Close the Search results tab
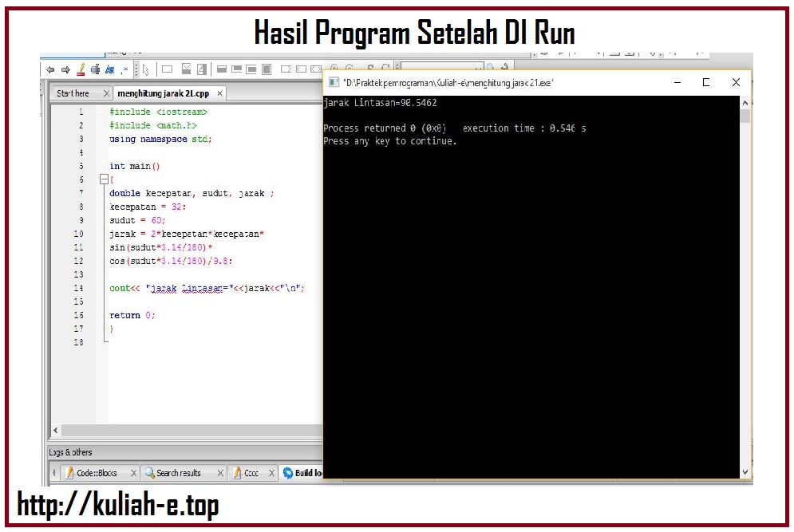 point(221,472)
